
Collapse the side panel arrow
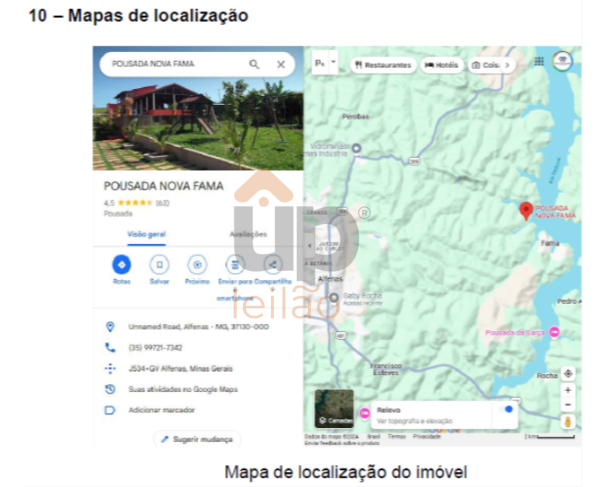click(x=309, y=245)
